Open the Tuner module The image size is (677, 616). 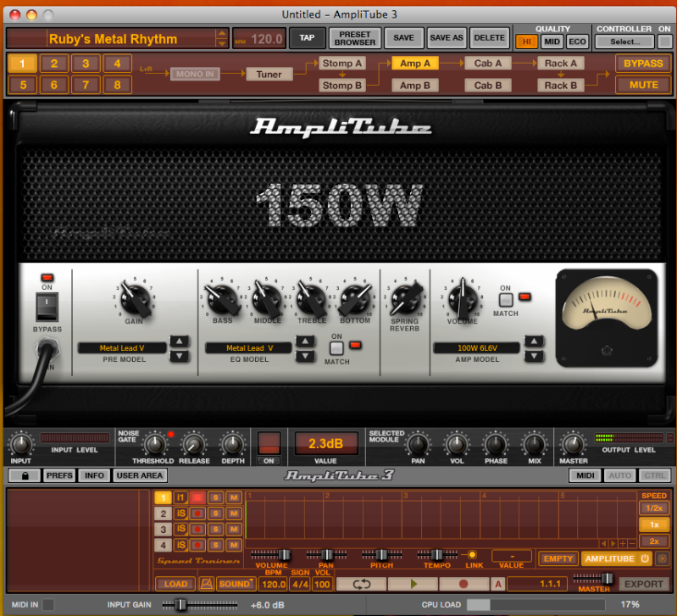[269, 75]
